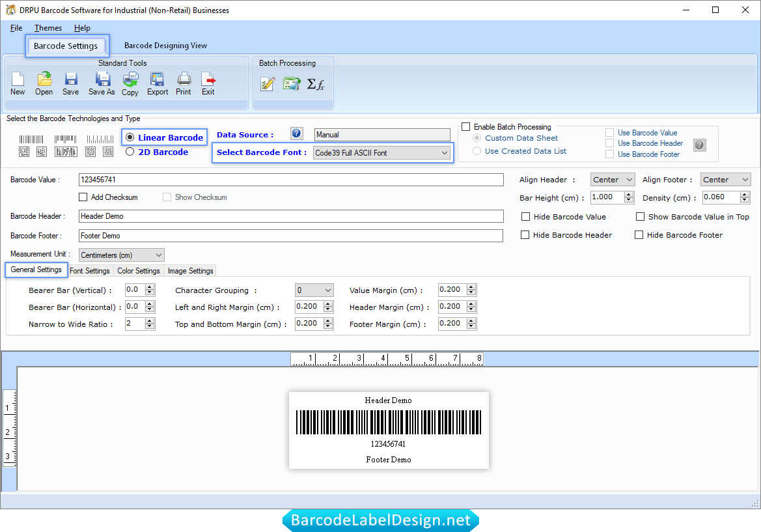Screen dimensions: 761x532
Task: Open batch edit pencil icon
Action: tap(268, 84)
